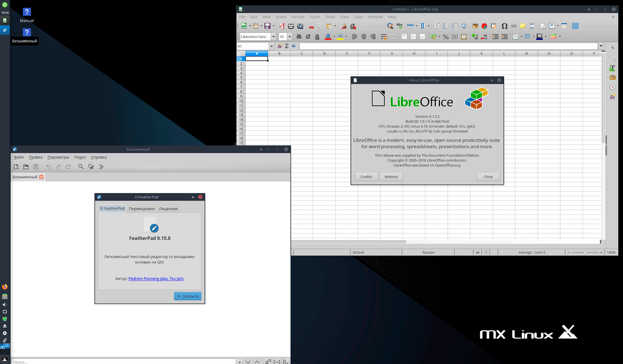Image resolution: width=623 pixels, height=364 pixels.
Task: Expand the font size dropdown
Action: (289, 37)
